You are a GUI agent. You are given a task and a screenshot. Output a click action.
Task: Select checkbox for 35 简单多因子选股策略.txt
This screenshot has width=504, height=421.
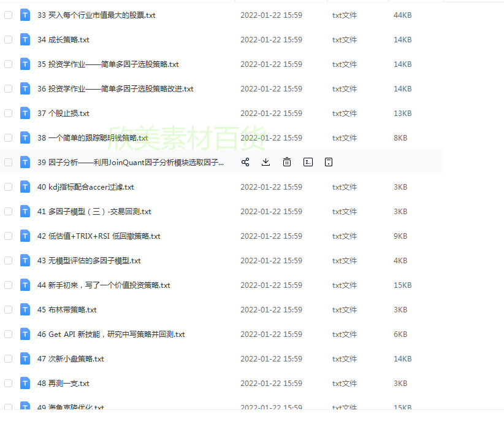click(x=9, y=64)
